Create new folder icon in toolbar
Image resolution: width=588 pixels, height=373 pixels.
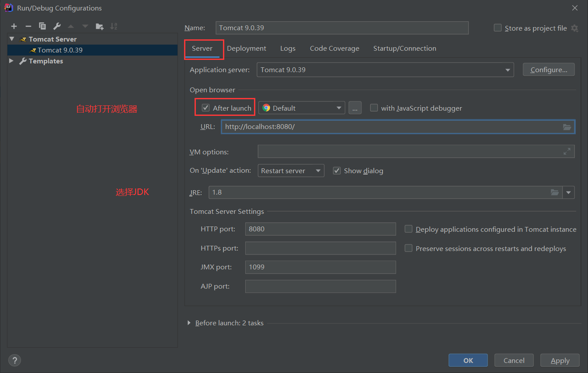click(100, 26)
